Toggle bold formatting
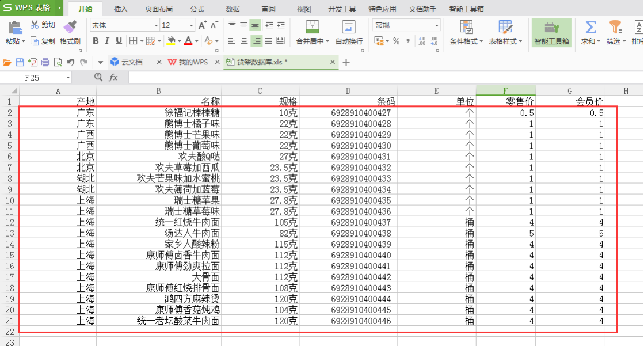 pos(96,41)
